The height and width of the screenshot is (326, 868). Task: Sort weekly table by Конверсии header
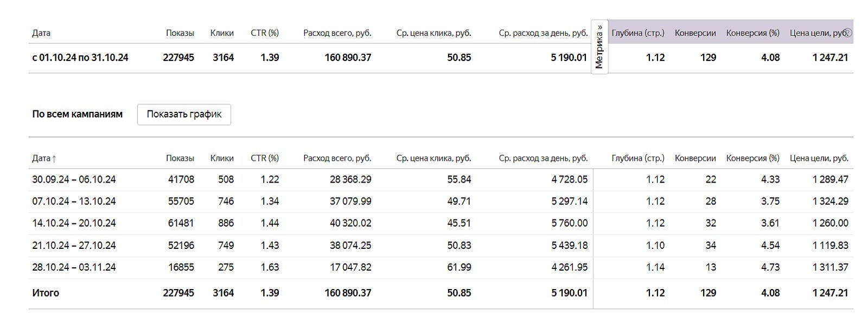(x=695, y=158)
